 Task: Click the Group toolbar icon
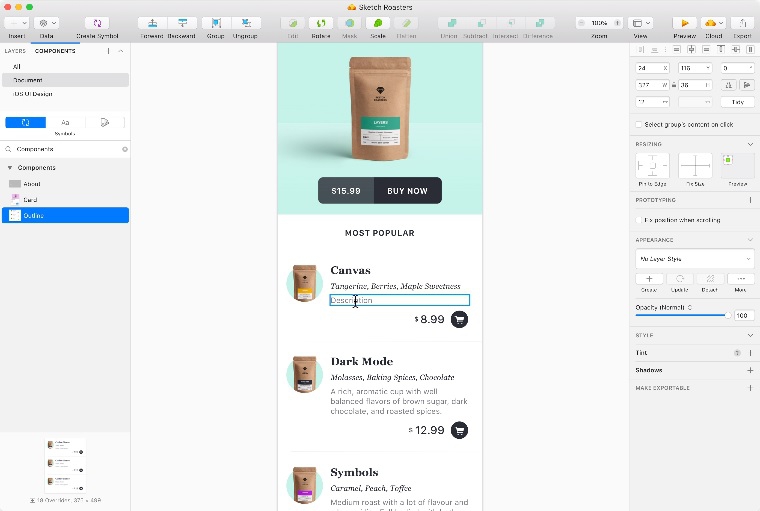[x=216, y=23]
